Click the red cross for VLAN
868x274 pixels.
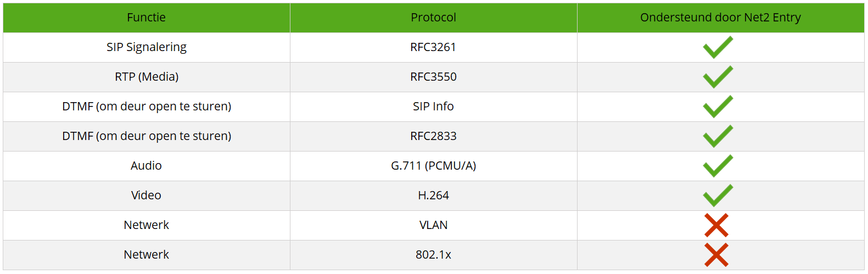pyautogui.click(x=716, y=225)
